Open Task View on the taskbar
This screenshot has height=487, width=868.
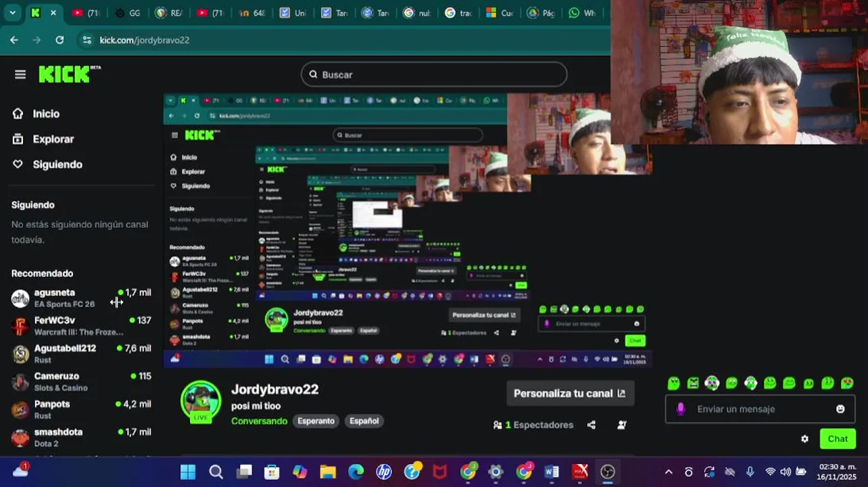[x=244, y=471]
